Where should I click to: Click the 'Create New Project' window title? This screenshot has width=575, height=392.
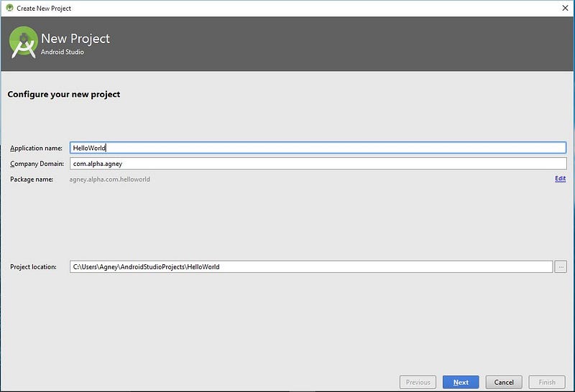44,8
